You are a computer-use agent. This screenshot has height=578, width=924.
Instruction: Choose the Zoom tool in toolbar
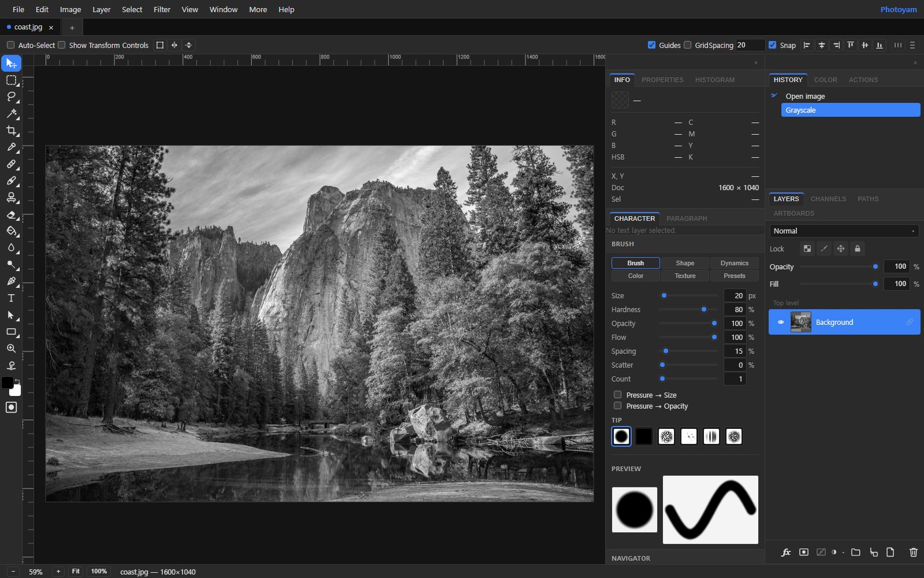(x=11, y=349)
